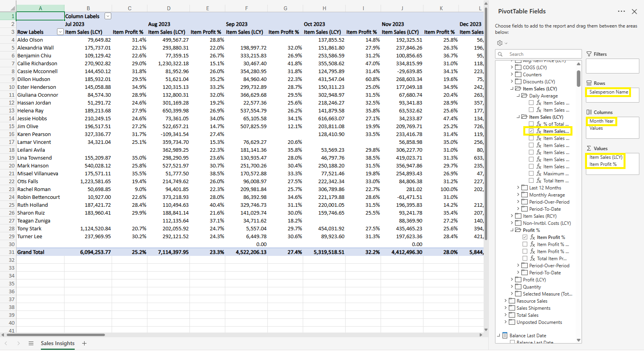This screenshot has width=644, height=351.
Task: Open the Column Labels filter dropdown
Action: tap(108, 16)
